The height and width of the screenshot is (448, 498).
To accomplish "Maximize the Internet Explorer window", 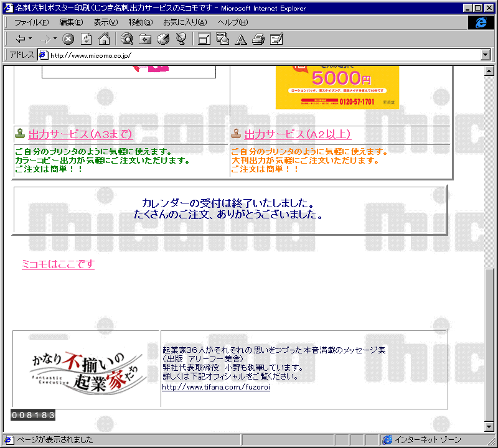I will [x=477, y=8].
